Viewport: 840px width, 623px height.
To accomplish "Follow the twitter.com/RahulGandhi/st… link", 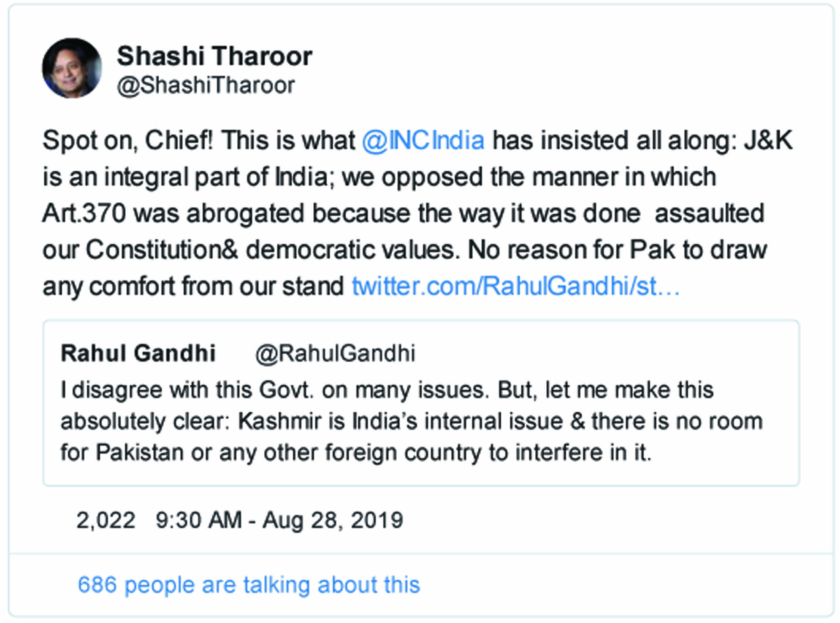I will tap(516, 286).
